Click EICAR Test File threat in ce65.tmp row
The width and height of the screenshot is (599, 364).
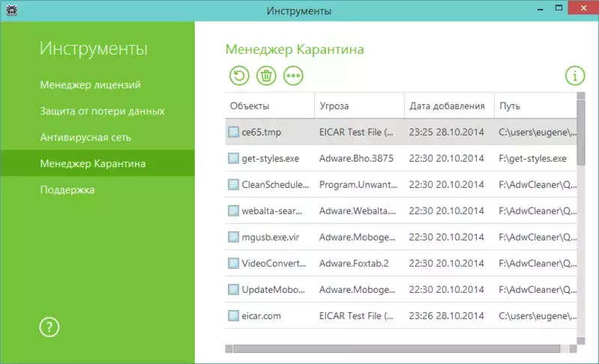pos(355,132)
